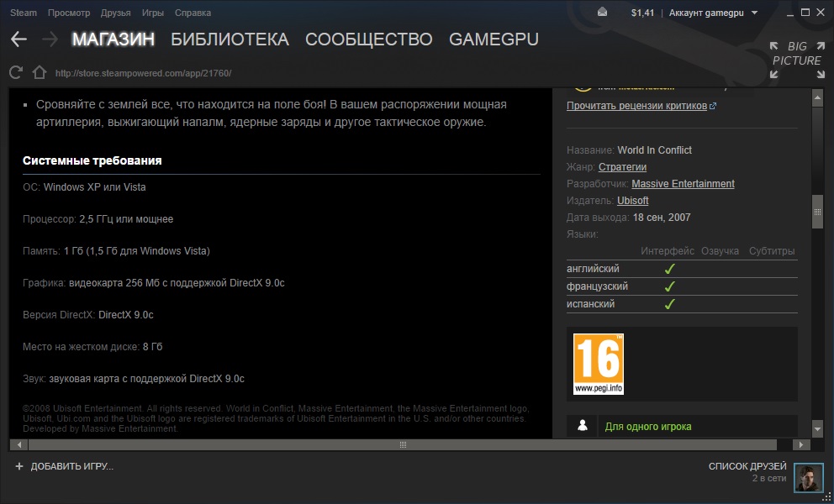
Task: Click the single-player person icon
Action: tap(583, 426)
